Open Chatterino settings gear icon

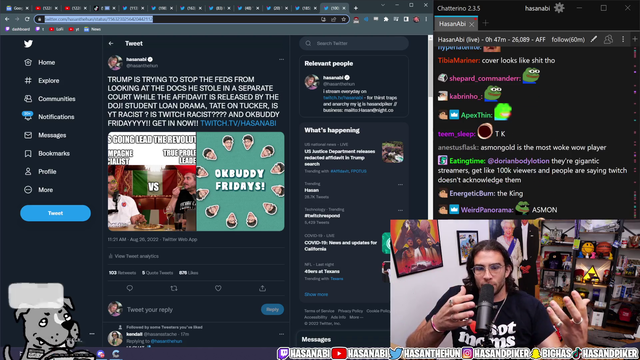coord(559,8)
